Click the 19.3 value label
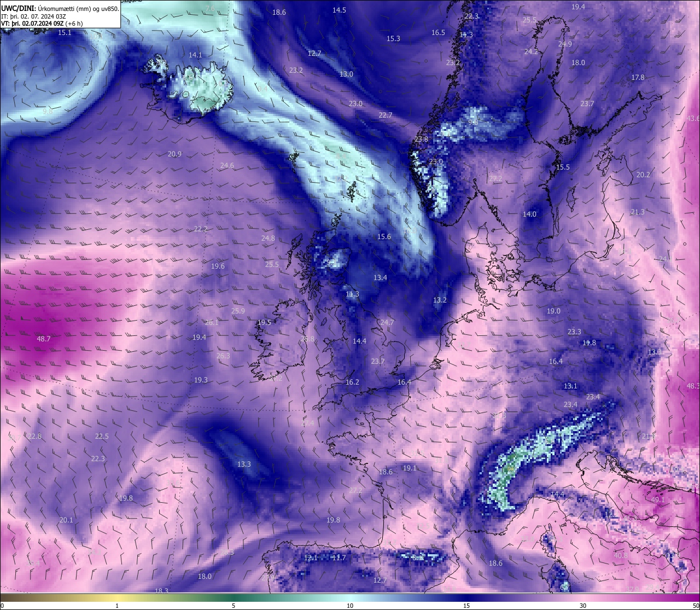 (201, 380)
